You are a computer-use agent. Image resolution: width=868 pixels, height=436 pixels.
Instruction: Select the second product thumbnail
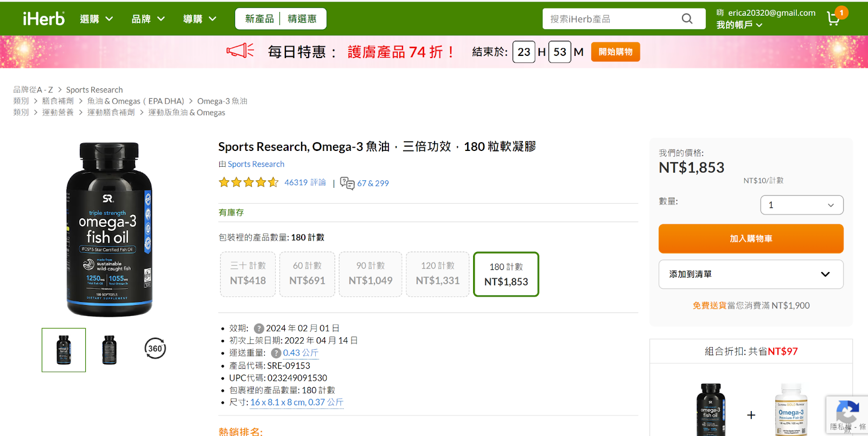(x=110, y=350)
